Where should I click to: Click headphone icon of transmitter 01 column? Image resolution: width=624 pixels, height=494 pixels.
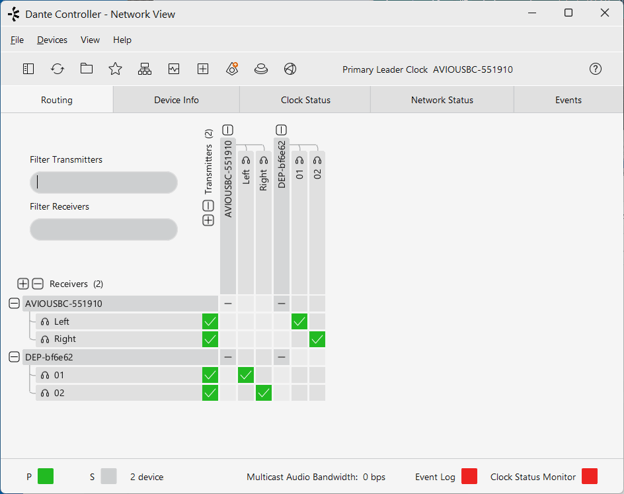point(299,160)
